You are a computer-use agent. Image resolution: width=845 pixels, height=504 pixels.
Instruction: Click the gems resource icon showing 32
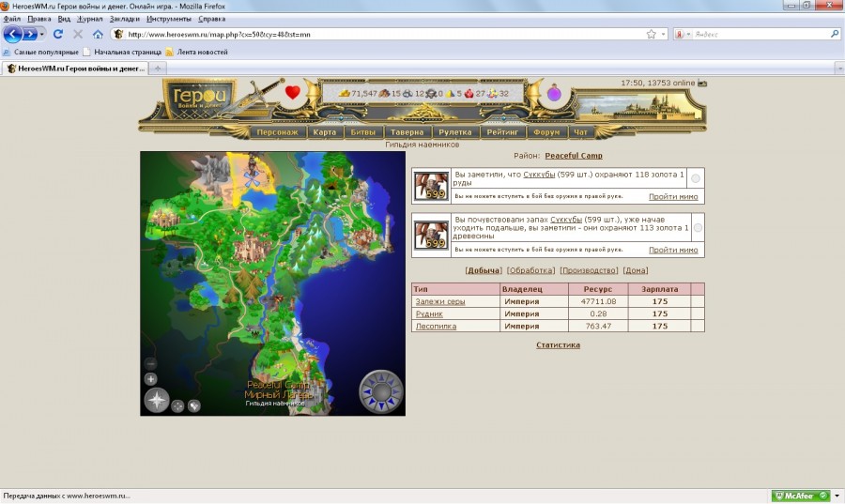click(x=492, y=93)
